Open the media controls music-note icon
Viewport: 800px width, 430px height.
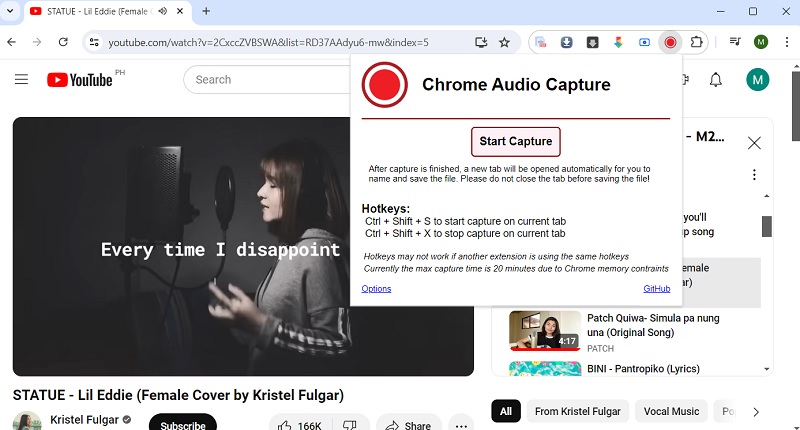tap(735, 42)
